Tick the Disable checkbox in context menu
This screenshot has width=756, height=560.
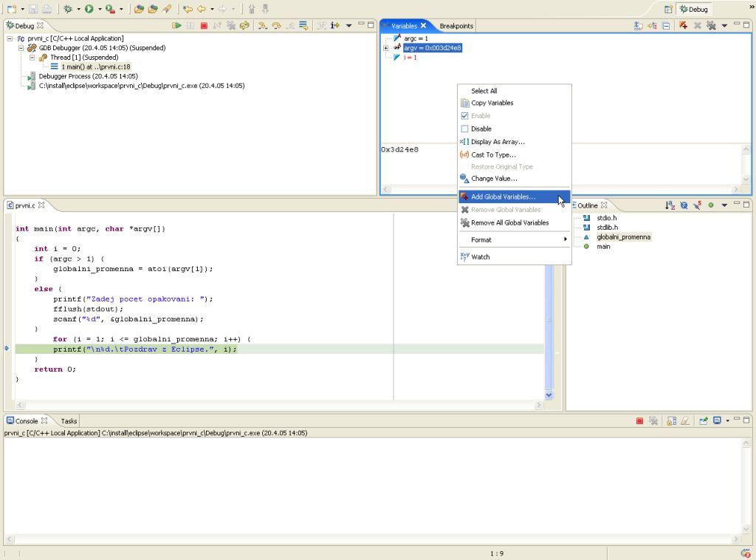(x=464, y=129)
